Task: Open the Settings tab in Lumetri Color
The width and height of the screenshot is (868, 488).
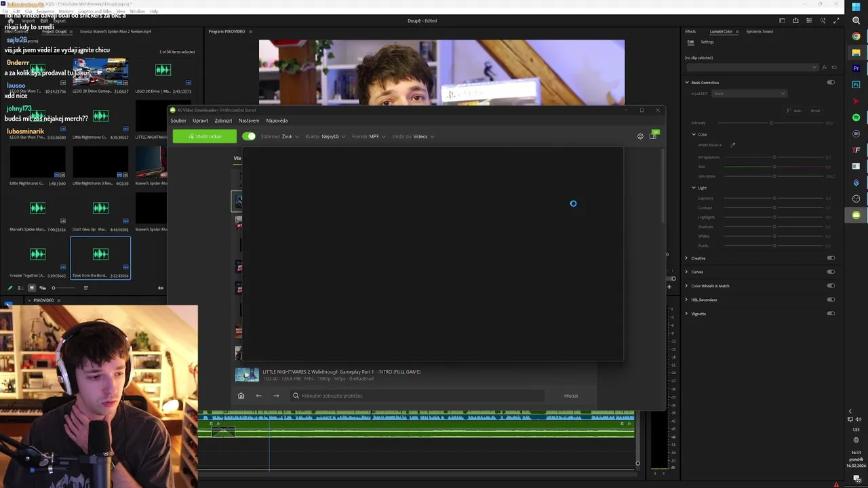Action: [x=707, y=42]
